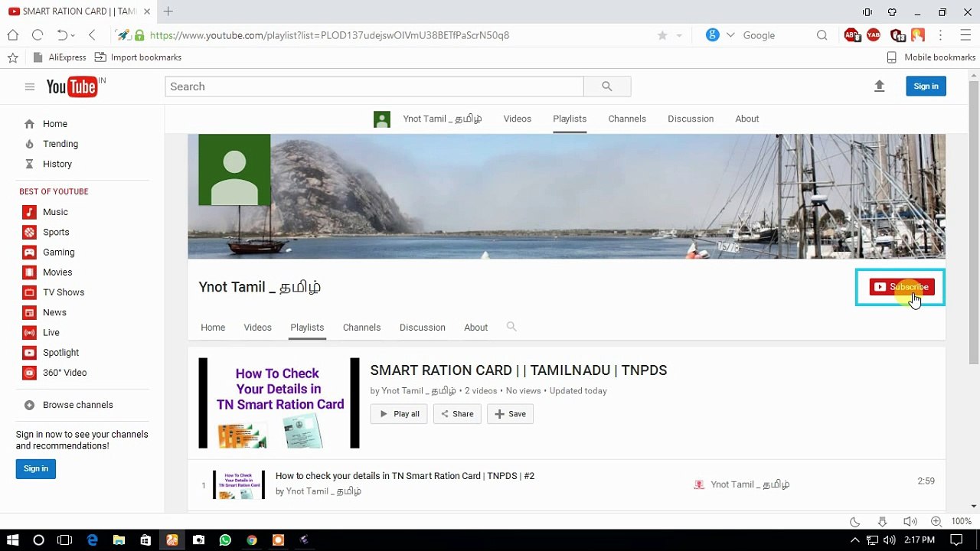Open the browser zoom magnifier icon
980x551 pixels.
pyautogui.click(x=936, y=522)
